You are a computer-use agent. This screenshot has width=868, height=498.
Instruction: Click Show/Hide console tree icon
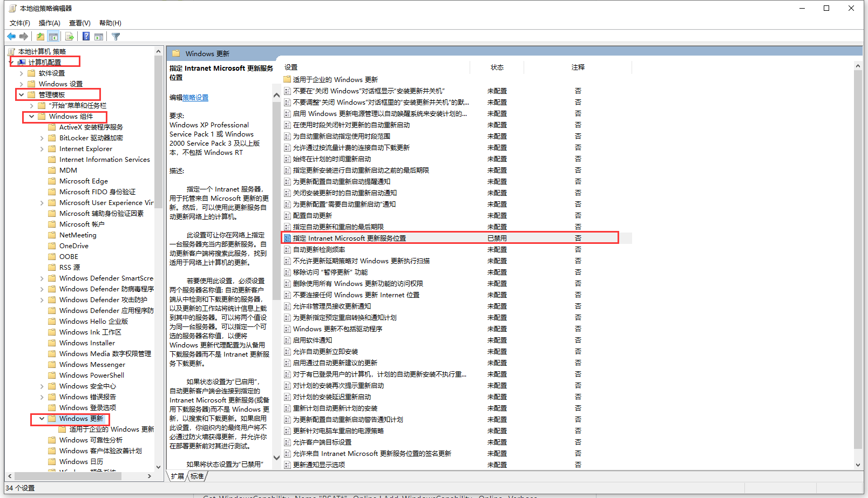point(53,37)
